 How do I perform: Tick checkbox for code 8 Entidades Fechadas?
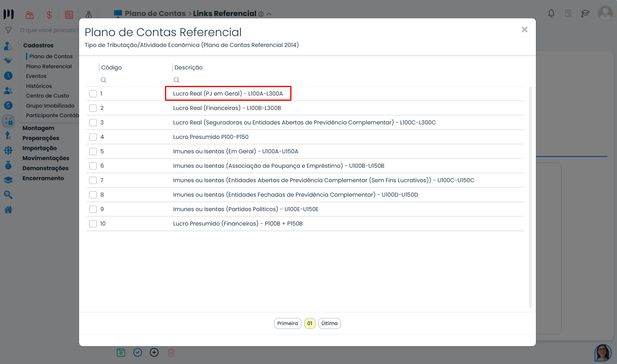click(x=93, y=195)
